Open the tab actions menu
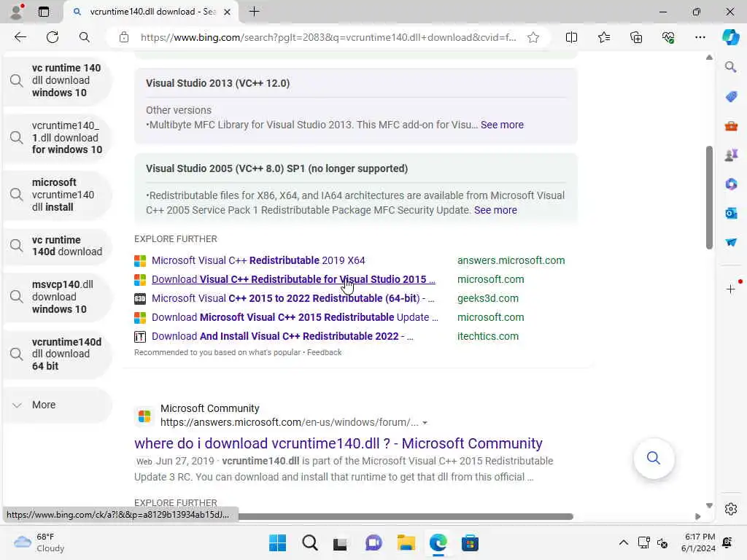Screen dimensions: 747x560 pyautogui.click(x=43, y=12)
